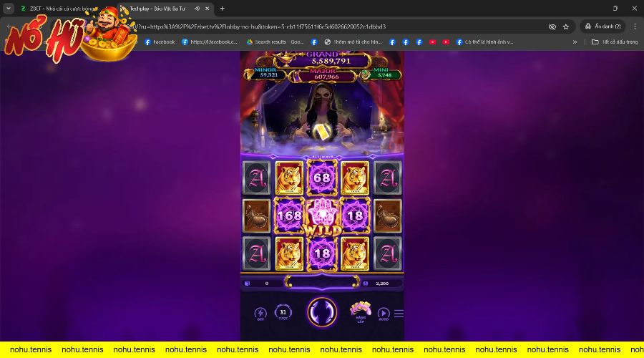Toggle the turbo lightning mode

coord(260,314)
